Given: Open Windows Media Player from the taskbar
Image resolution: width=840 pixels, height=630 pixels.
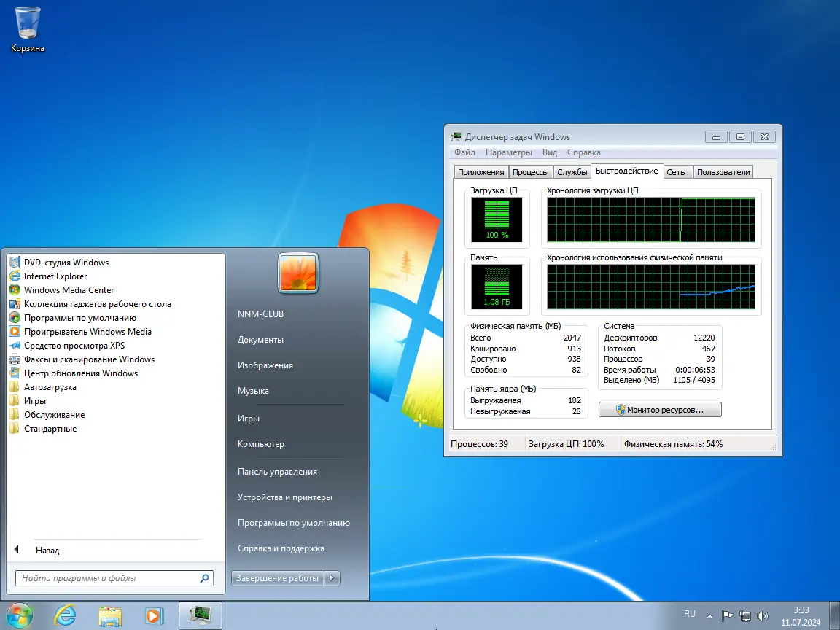Looking at the screenshot, I should coord(154,615).
